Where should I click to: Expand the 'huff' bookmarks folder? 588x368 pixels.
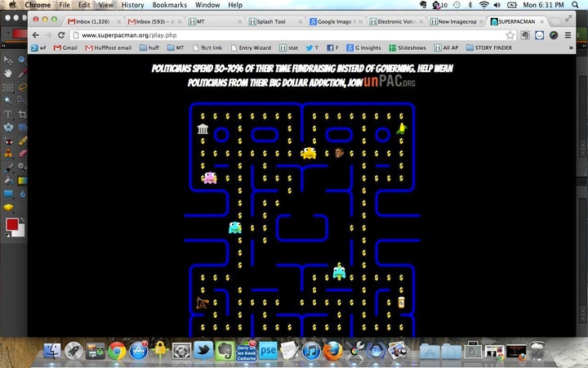[149, 47]
